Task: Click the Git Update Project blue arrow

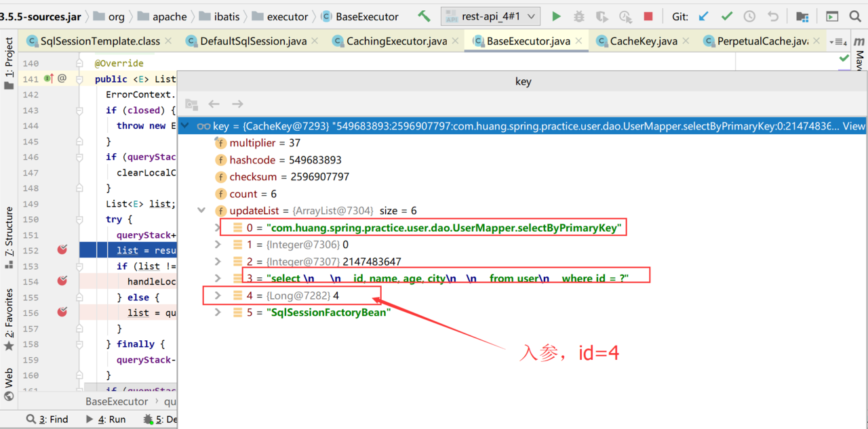Action: 705,16
